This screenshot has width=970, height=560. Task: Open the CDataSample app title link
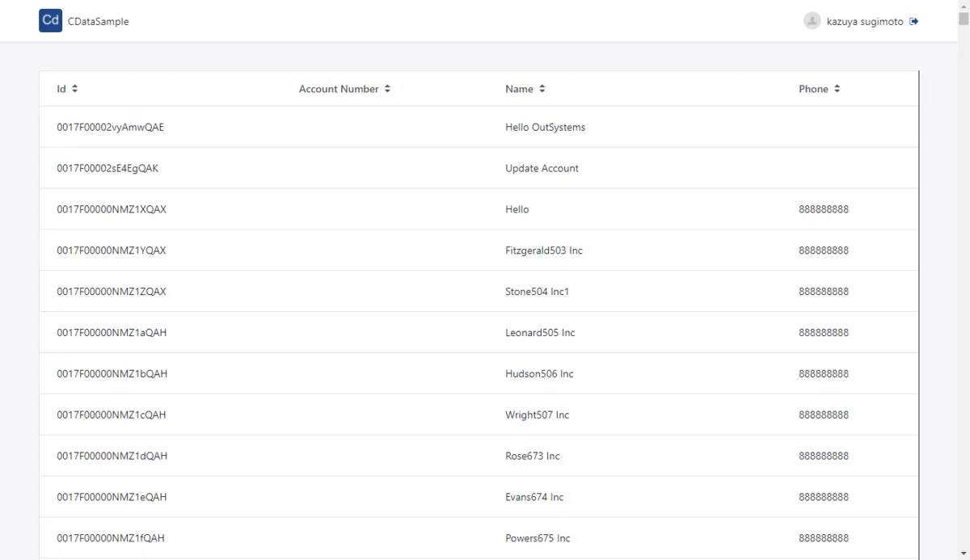[98, 22]
